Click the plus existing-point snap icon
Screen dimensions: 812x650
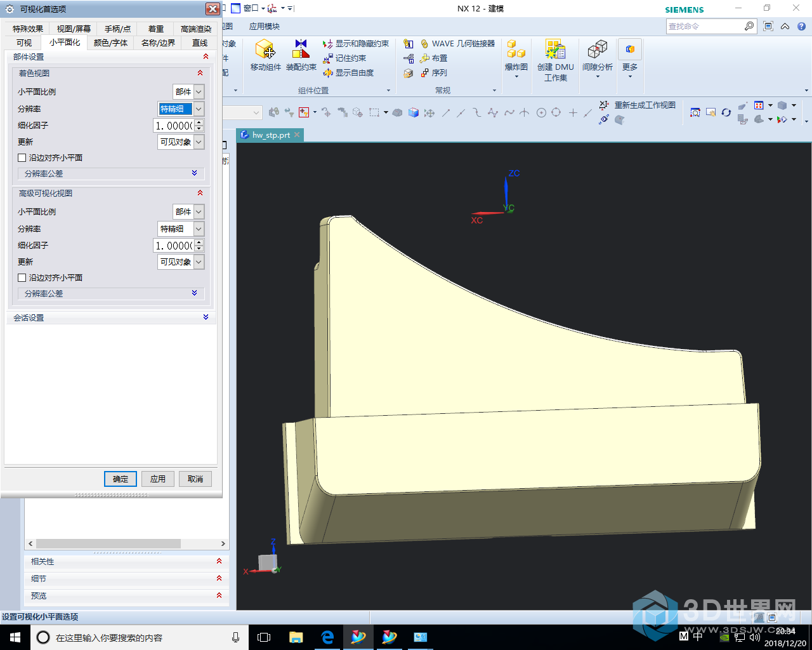(573, 112)
